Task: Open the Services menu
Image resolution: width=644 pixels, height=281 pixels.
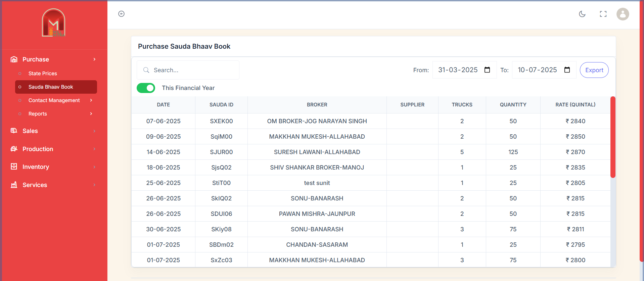Action: [35, 185]
